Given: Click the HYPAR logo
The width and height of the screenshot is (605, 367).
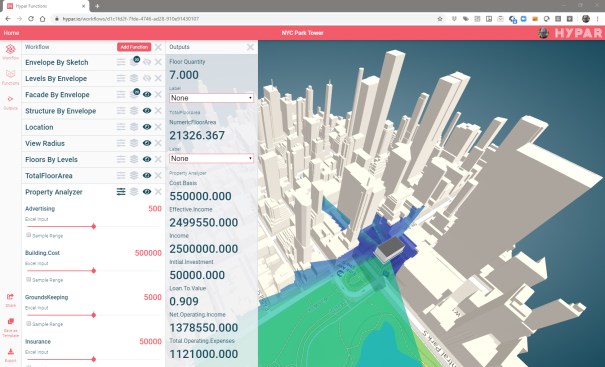Looking at the screenshot, I should [x=578, y=33].
